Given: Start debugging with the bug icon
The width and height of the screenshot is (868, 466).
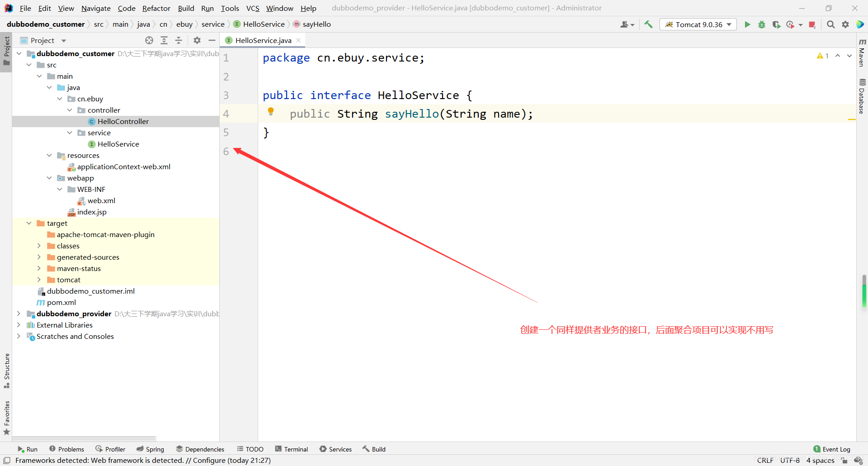Looking at the screenshot, I should click(x=762, y=24).
